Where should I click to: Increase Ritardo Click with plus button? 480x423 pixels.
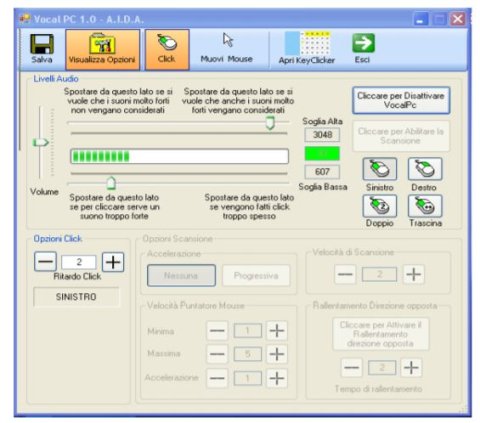pyautogui.click(x=113, y=262)
